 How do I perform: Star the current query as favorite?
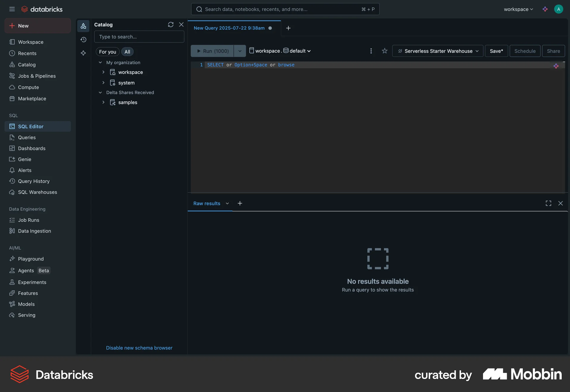[384, 51]
